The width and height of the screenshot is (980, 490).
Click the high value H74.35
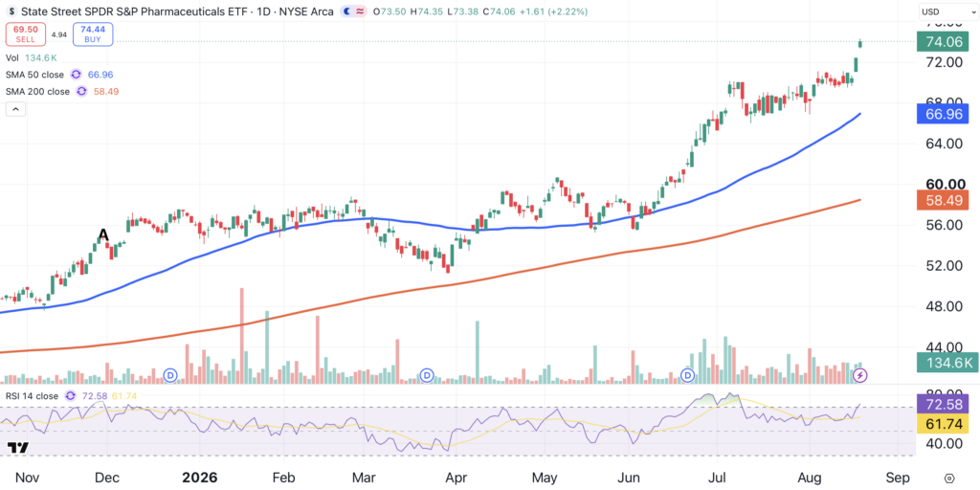click(x=425, y=11)
